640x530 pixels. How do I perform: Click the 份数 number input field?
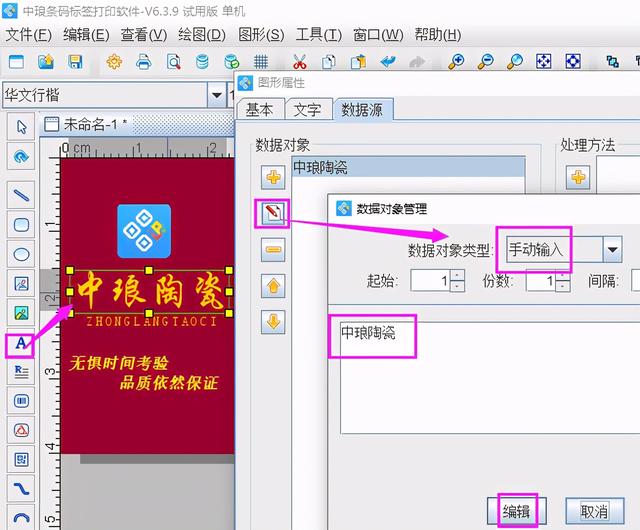tap(541, 280)
